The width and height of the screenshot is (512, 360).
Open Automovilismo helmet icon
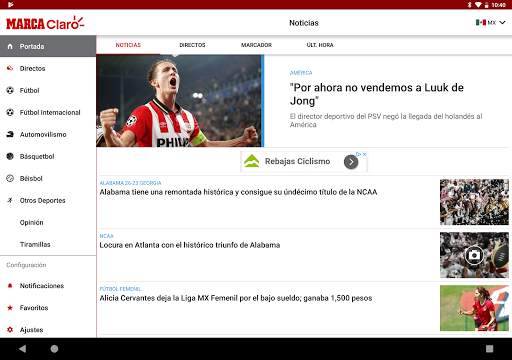click(10, 134)
